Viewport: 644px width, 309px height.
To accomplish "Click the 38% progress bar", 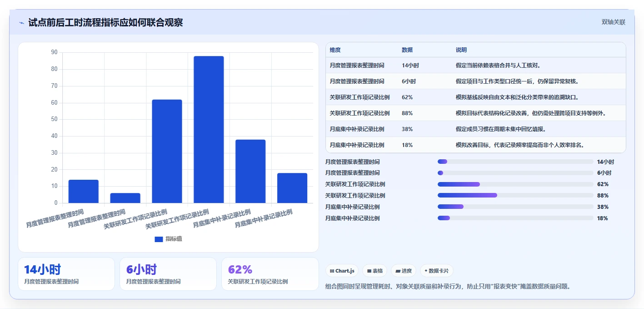I will pos(515,207).
